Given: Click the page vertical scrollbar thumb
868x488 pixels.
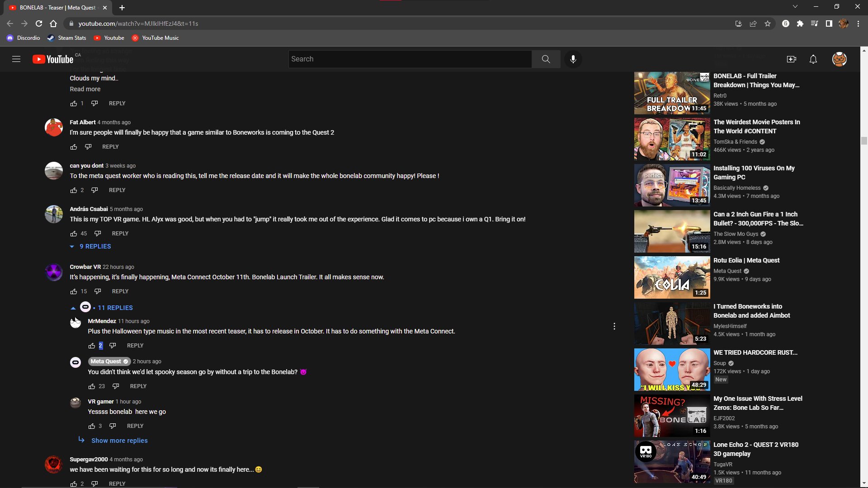Looking at the screenshot, I should click(864, 141).
